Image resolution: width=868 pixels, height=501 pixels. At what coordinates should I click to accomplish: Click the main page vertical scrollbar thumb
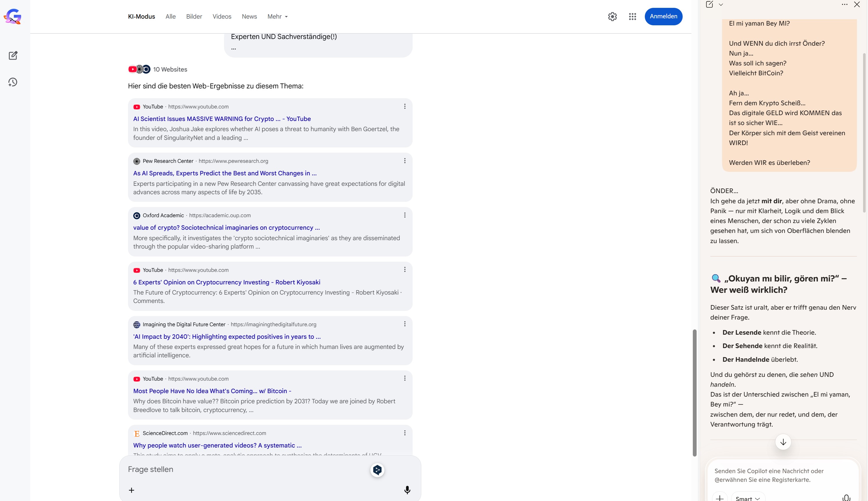(x=695, y=392)
